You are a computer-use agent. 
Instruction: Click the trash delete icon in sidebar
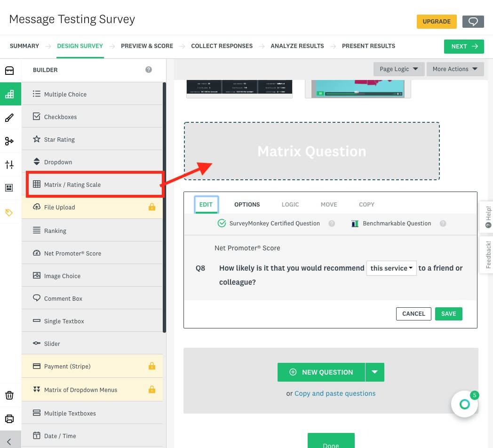(x=10, y=395)
